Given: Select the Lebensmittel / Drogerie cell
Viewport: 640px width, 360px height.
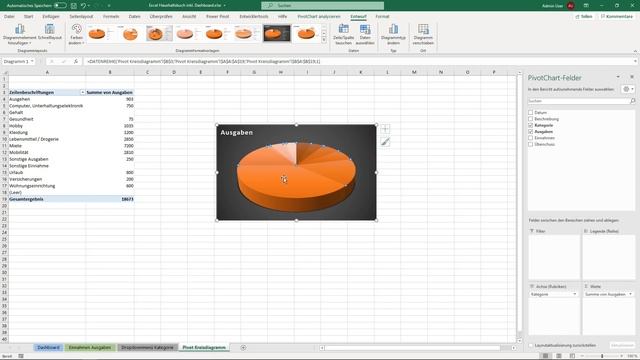Looking at the screenshot, I should 47,139.
